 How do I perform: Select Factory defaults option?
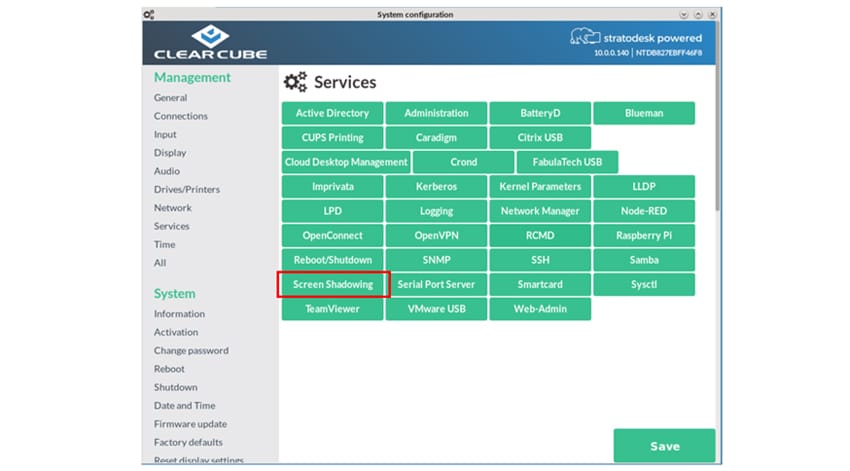[188, 442]
